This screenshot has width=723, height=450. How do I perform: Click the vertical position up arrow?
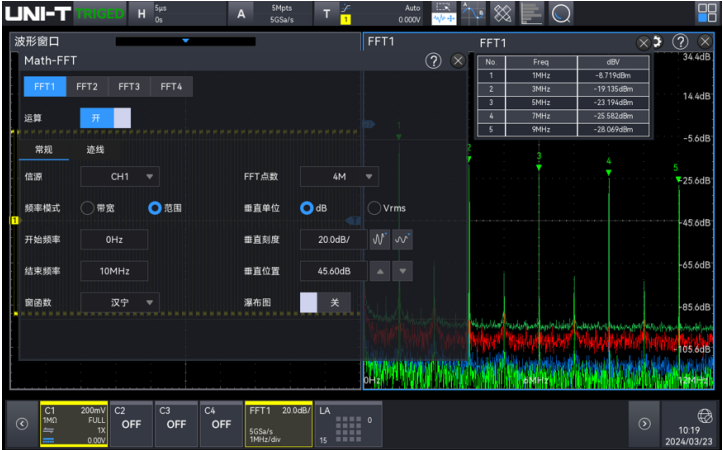pyautogui.click(x=381, y=271)
